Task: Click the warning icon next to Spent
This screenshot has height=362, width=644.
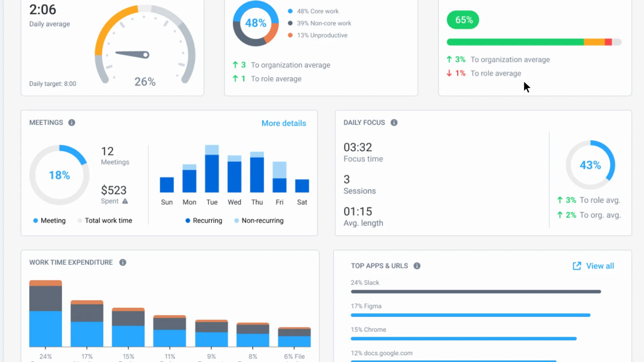Action: [x=125, y=201]
